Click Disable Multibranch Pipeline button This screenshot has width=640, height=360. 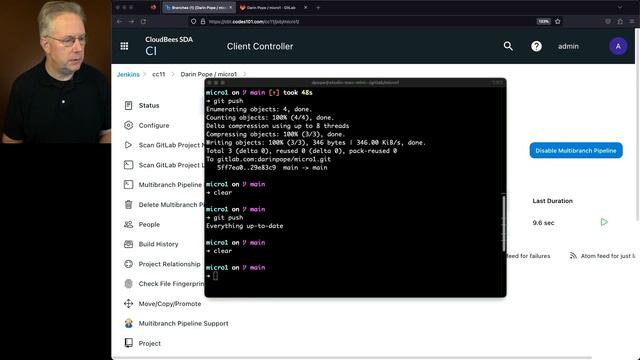[x=576, y=150]
